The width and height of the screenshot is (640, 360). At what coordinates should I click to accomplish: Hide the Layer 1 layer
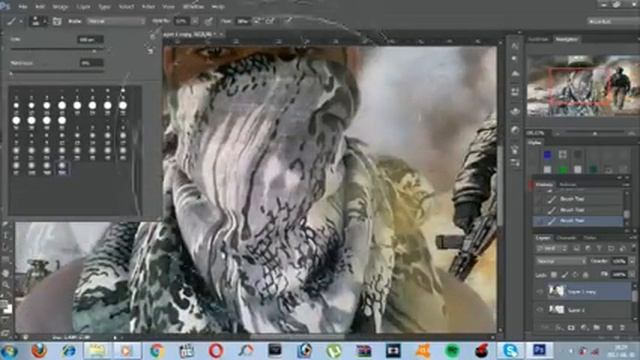point(540,310)
